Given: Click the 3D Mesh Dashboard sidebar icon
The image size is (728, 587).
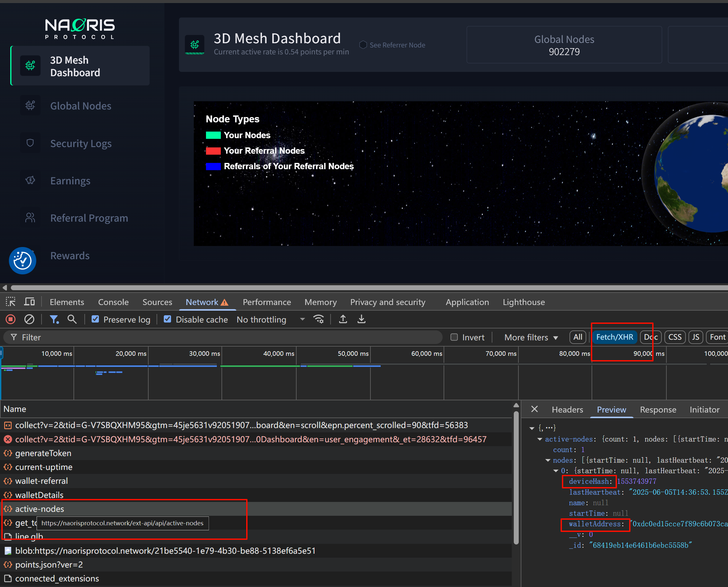Looking at the screenshot, I should tap(30, 66).
